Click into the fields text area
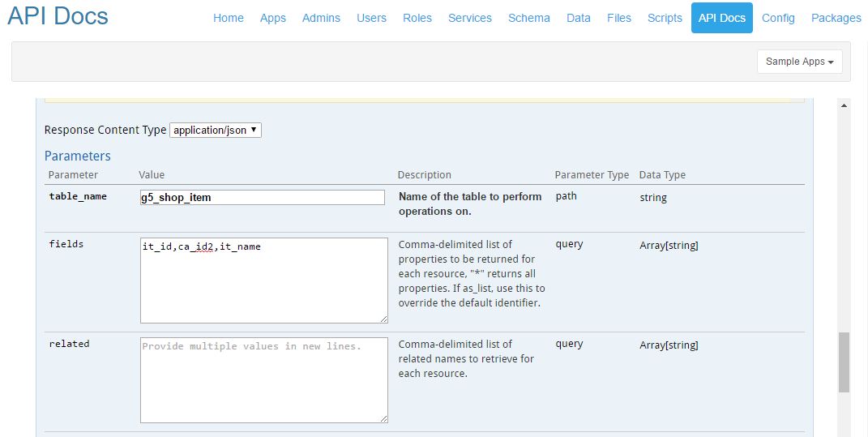 tap(264, 281)
